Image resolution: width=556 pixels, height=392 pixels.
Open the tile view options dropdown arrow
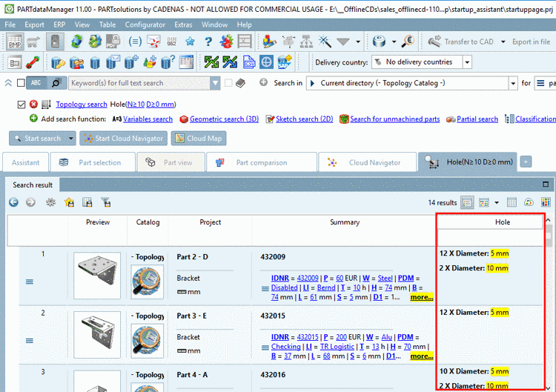tap(497, 203)
